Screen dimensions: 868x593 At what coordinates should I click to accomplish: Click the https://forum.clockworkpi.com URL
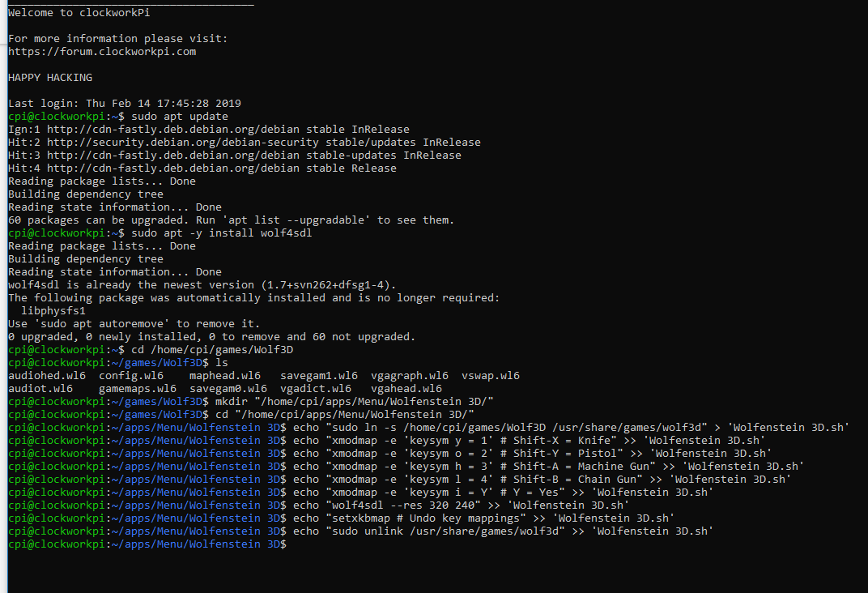[102, 52]
